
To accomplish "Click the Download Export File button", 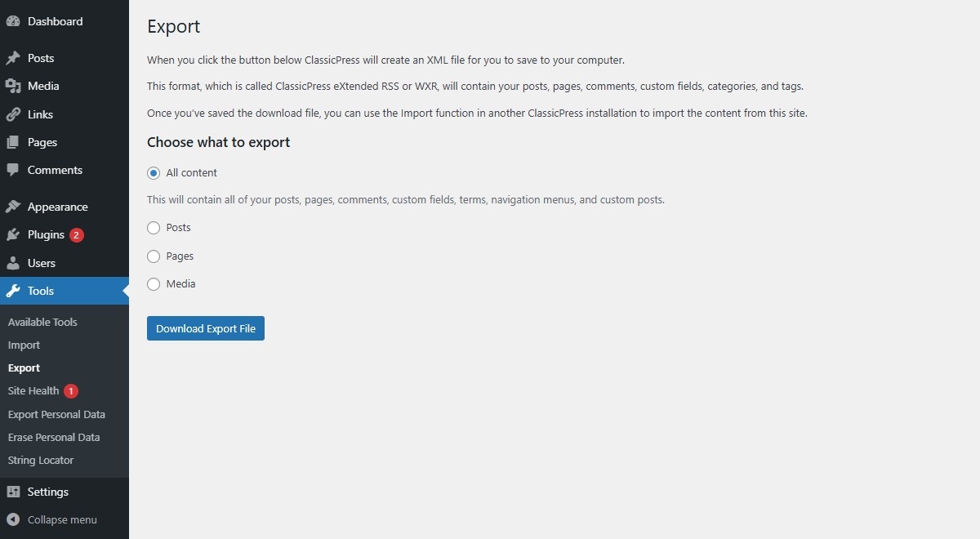I will pyautogui.click(x=206, y=328).
